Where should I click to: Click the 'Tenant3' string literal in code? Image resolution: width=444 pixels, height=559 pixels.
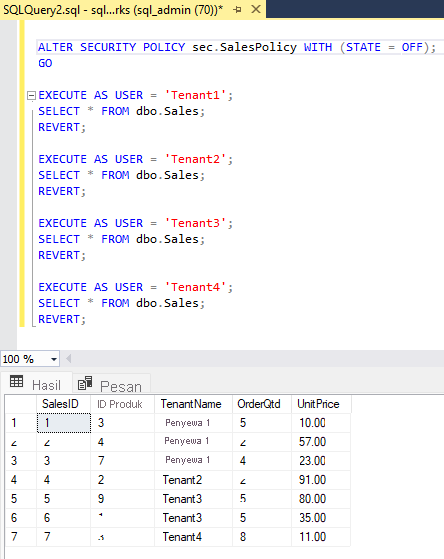195,223
